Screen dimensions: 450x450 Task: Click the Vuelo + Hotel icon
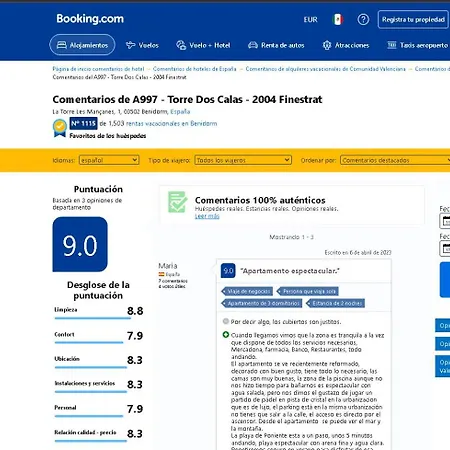pos(181,45)
